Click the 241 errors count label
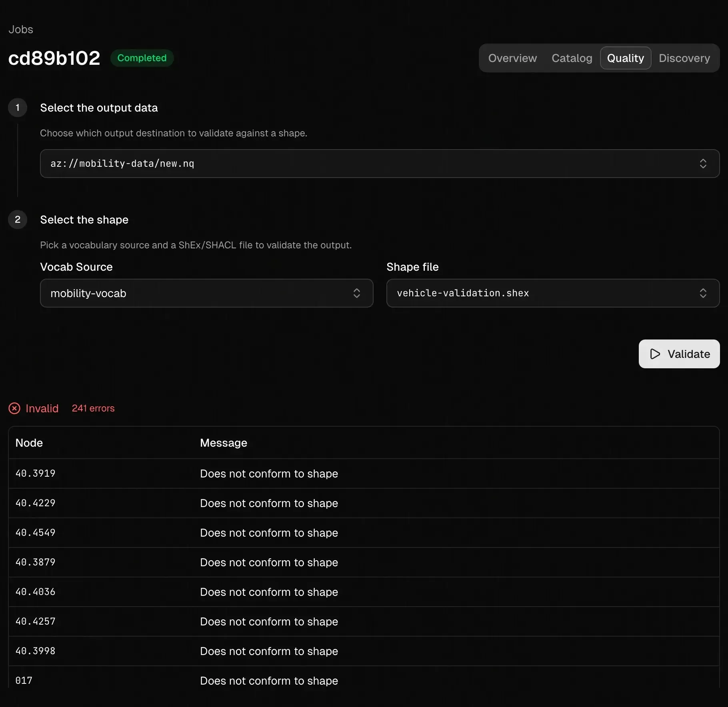 coord(93,408)
